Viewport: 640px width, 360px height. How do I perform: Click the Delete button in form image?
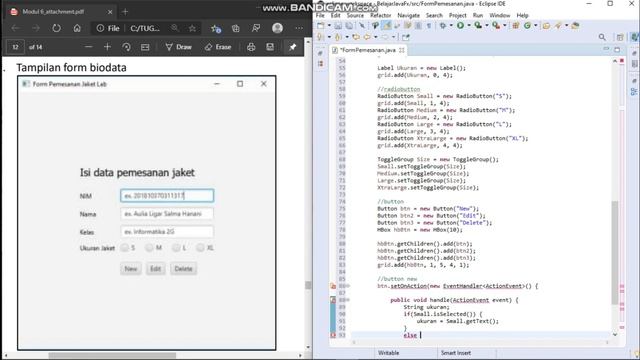pyautogui.click(x=183, y=269)
